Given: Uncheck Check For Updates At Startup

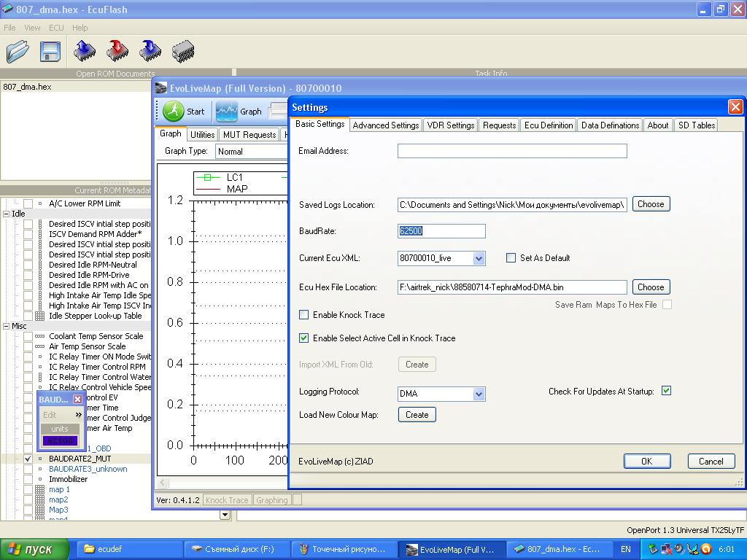Looking at the screenshot, I should coord(666,391).
